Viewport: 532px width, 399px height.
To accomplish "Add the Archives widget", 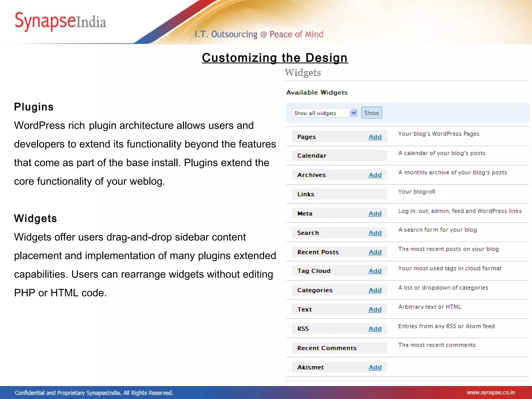I will (x=375, y=175).
